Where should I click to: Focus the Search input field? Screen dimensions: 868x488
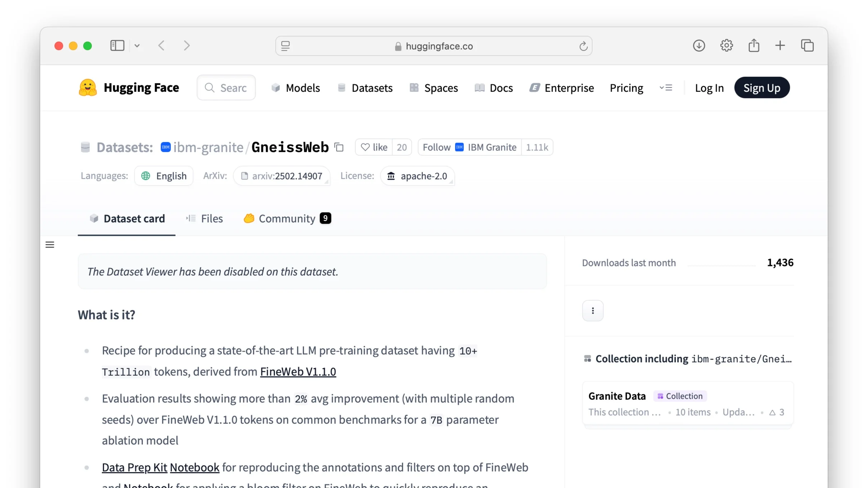coord(226,88)
